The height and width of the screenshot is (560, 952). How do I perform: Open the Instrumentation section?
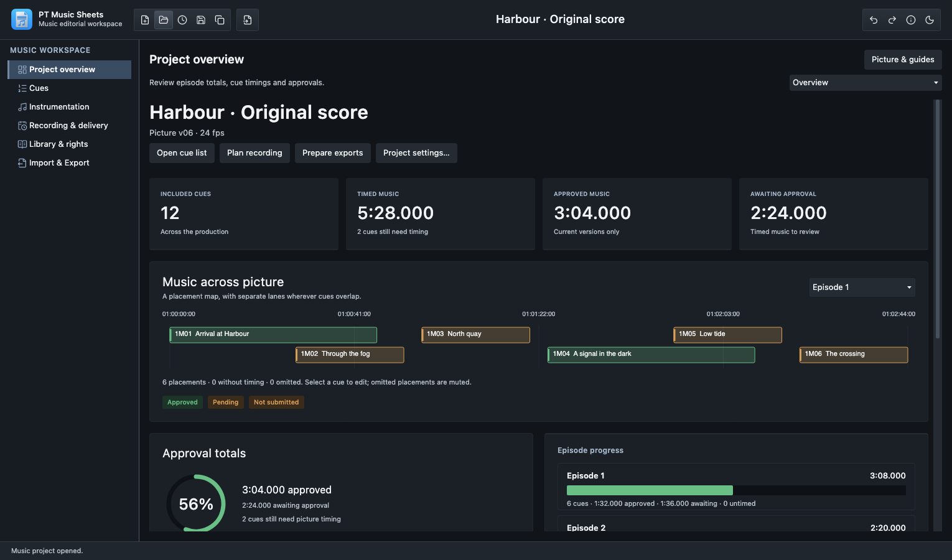(x=70, y=107)
